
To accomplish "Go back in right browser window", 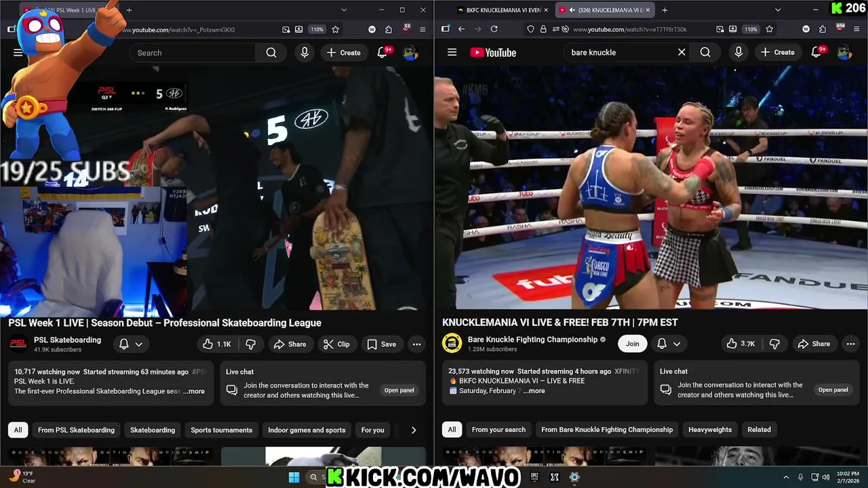I will (461, 29).
